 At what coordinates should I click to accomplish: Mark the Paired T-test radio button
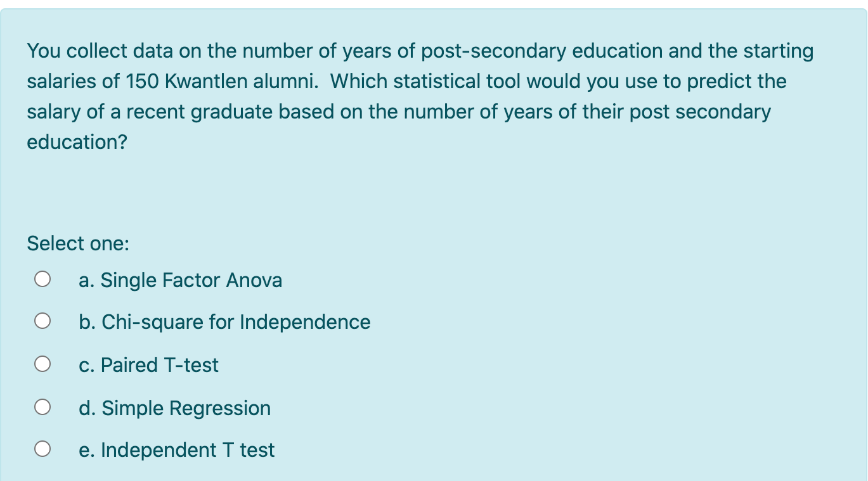(x=42, y=365)
